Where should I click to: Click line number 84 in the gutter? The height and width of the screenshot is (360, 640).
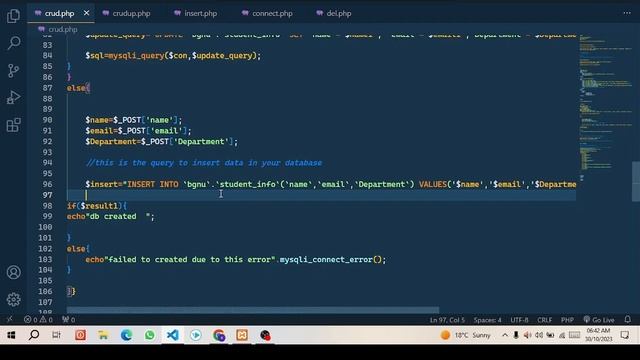(47, 56)
